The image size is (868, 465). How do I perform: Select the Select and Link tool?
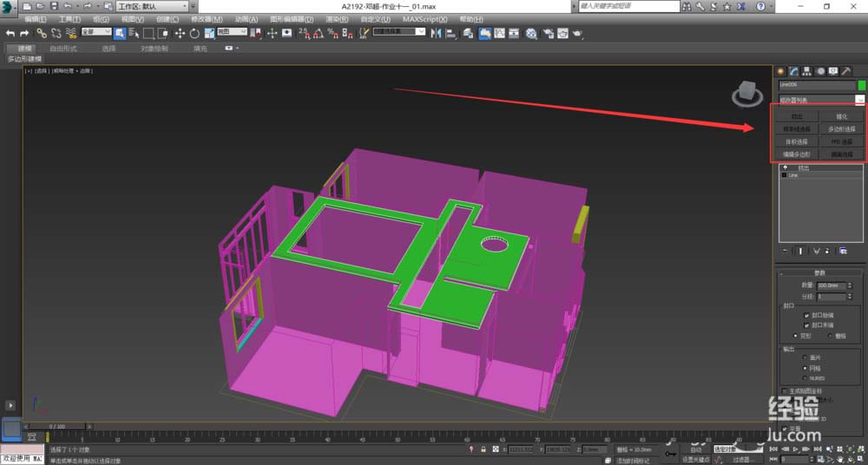click(x=42, y=33)
